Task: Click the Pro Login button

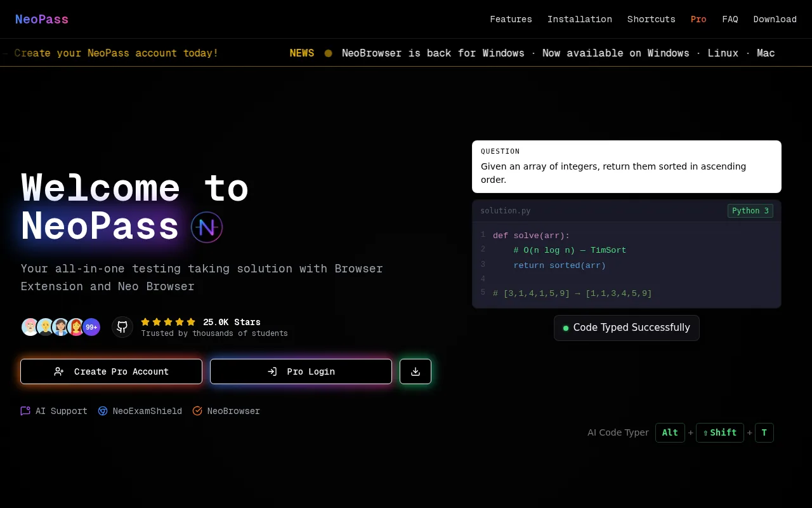Action: [301, 371]
